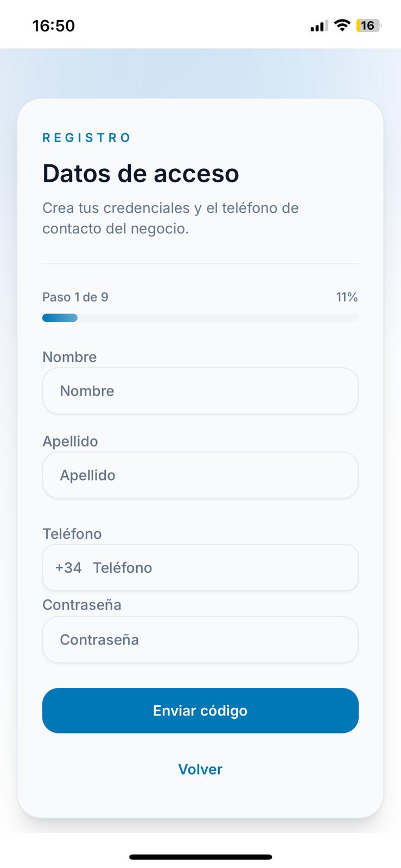Tap the Contraseña field label

coord(82,604)
